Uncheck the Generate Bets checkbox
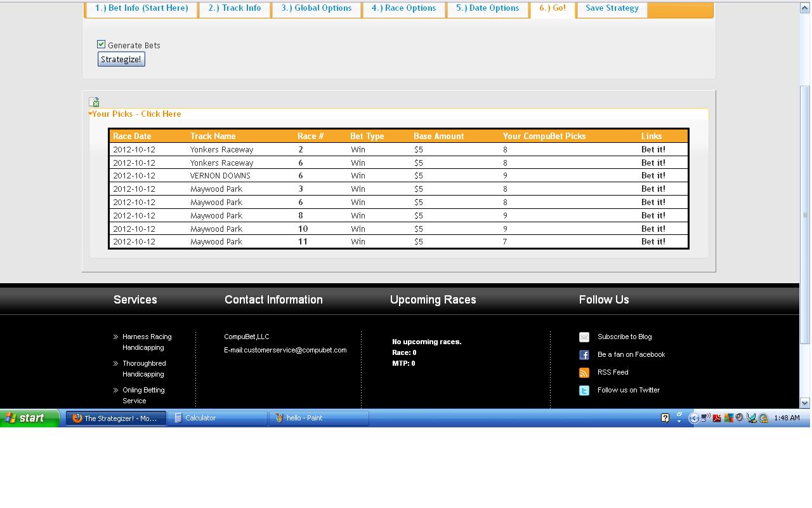 (101, 44)
